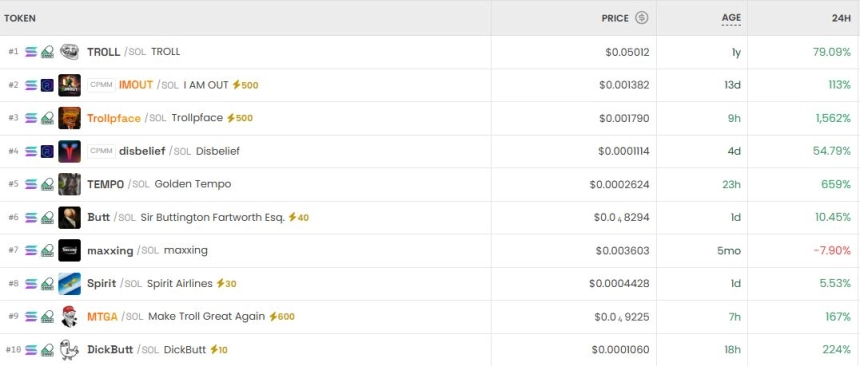This screenshot has height=366, width=860.
Task: Click the 500 boost badge on Trollpface
Action: [x=240, y=118]
